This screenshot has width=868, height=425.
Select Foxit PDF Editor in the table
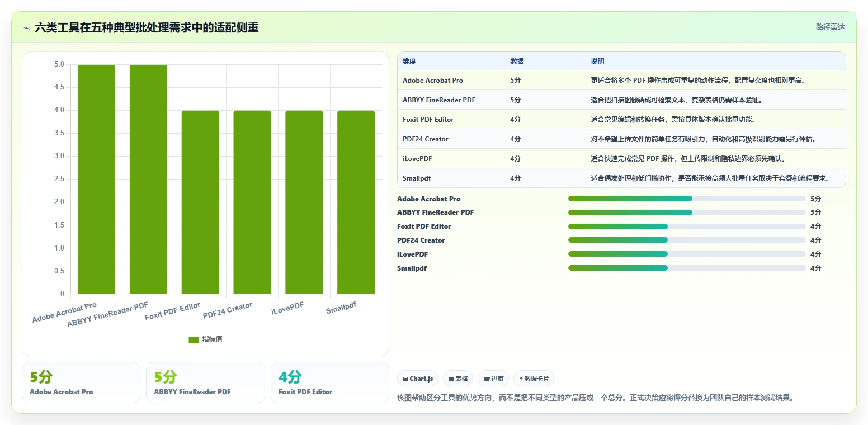click(428, 120)
